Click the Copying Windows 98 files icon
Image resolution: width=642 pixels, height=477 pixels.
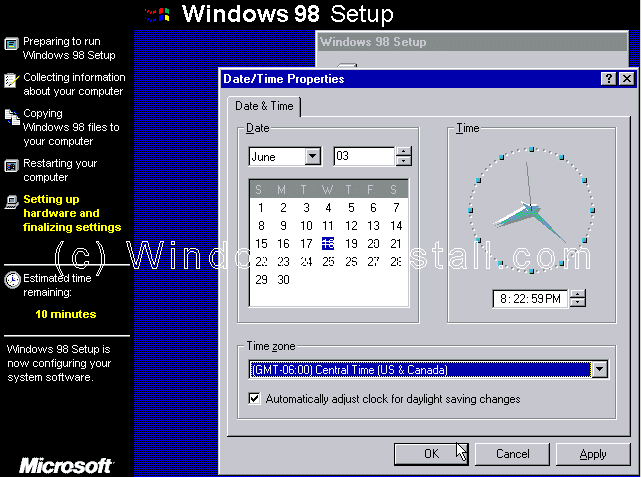[x=11, y=117]
